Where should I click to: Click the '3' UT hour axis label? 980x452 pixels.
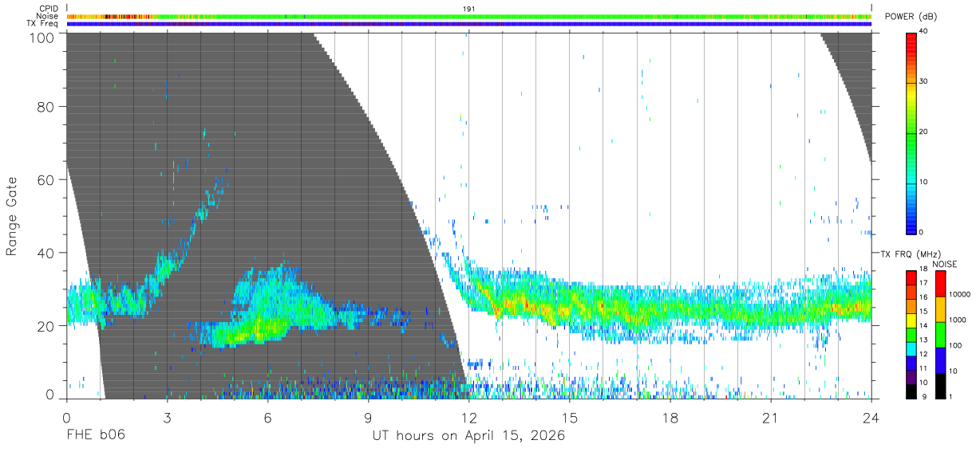167,418
